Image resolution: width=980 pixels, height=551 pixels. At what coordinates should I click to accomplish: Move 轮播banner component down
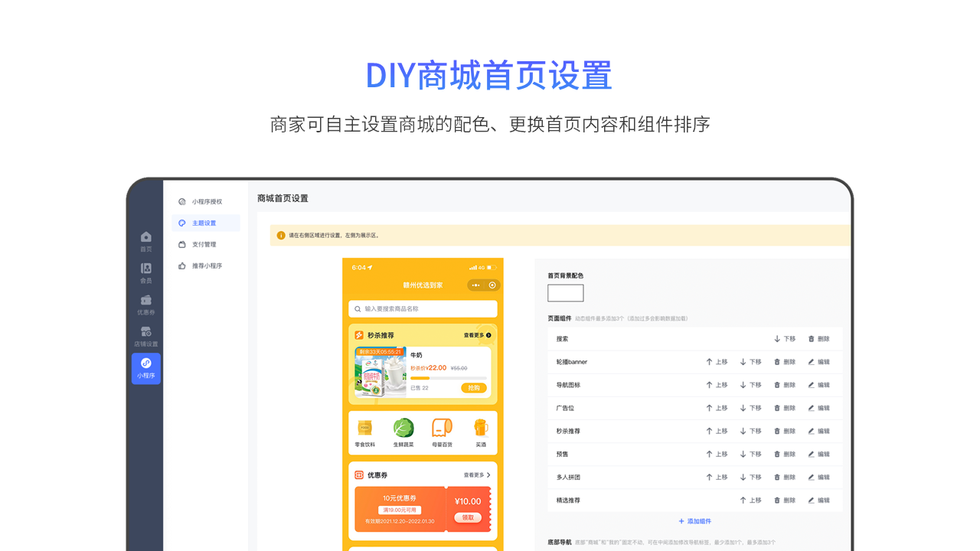click(750, 362)
